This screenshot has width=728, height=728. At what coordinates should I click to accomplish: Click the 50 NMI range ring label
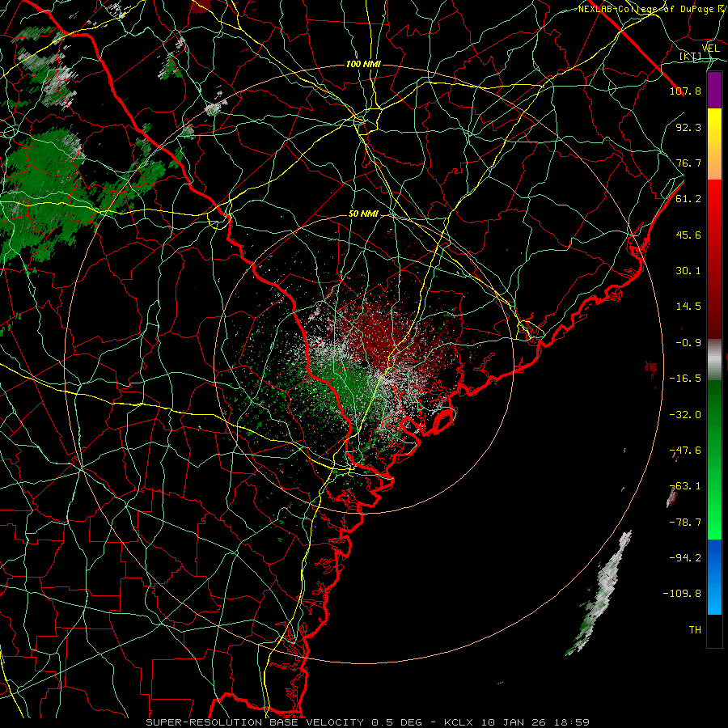pos(363,214)
